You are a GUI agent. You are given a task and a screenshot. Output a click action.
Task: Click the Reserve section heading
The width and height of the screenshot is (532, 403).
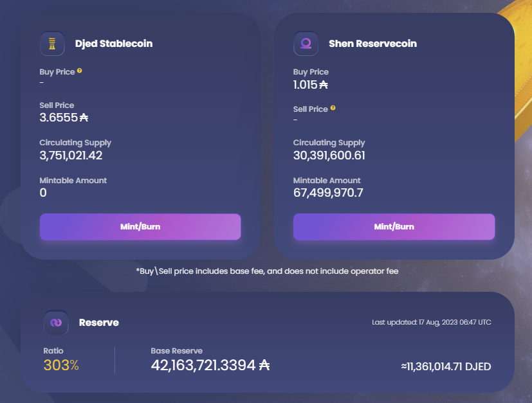tap(98, 322)
